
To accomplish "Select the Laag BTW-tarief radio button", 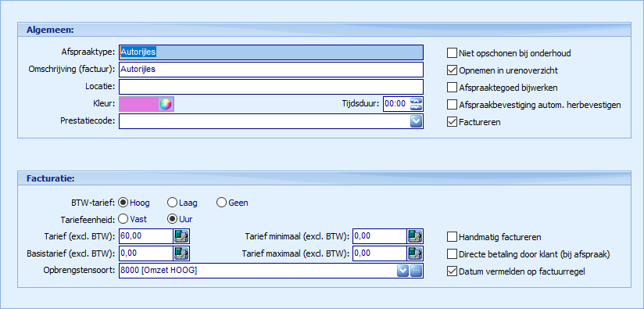I will [172, 203].
